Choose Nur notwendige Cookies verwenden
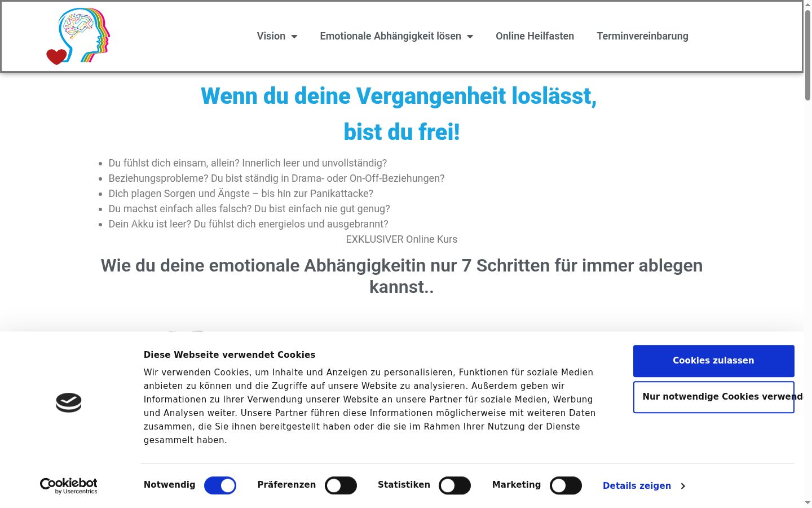 [x=713, y=397]
